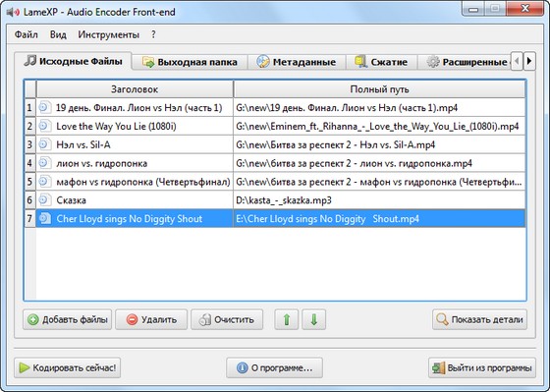Select title 'Cher Lloyd sings No Diggity Shout'
This screenshot has width=550, height=392.
point(130,219)
